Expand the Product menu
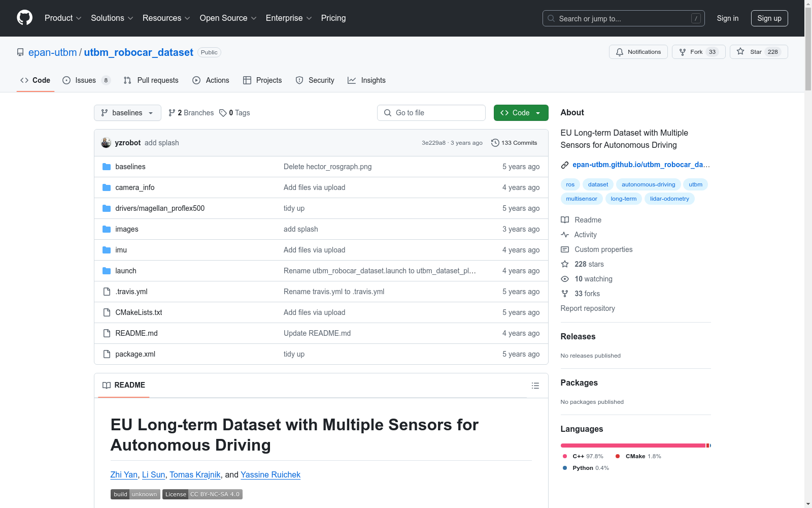The height and width of the screenshot is (508, 812). pyautogui.click(x=63, y=18)
